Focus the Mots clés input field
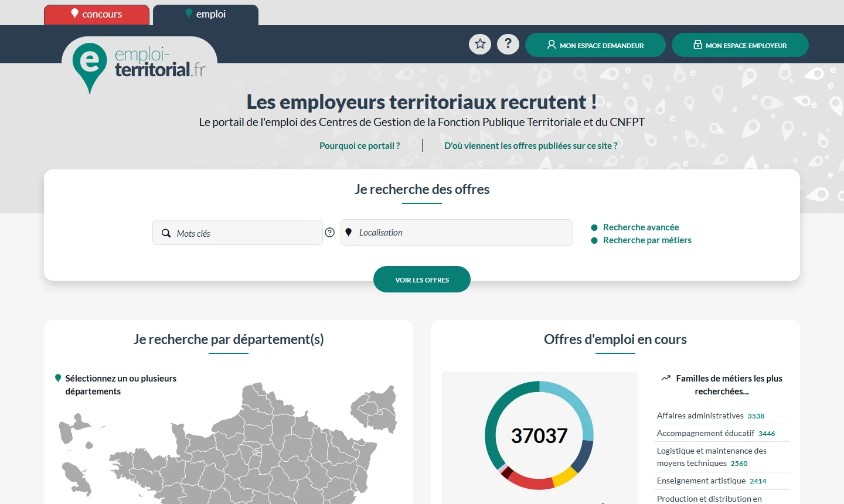The image size is (844, 504). (237, 233)
